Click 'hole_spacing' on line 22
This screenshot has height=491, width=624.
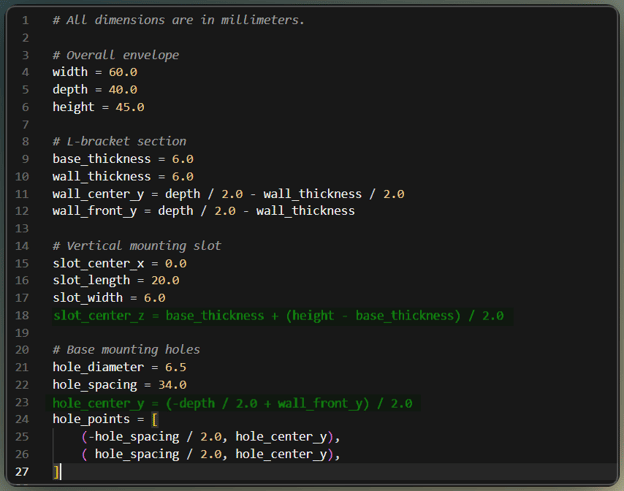pyautogui.click(x=95, y=385)
